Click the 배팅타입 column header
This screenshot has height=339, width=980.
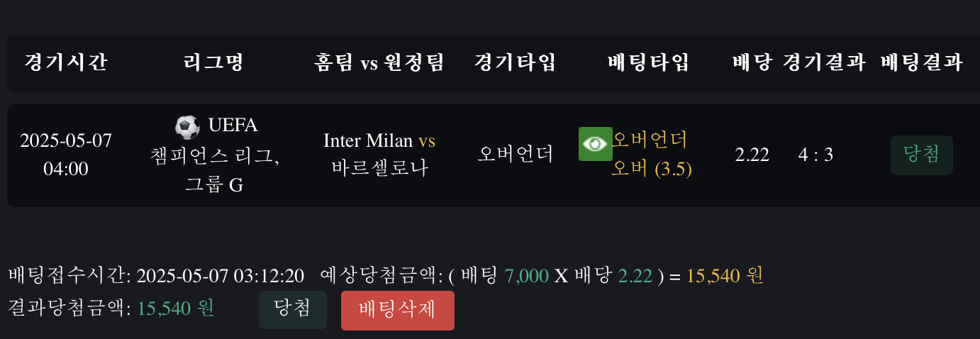click(x=649, y=62)
